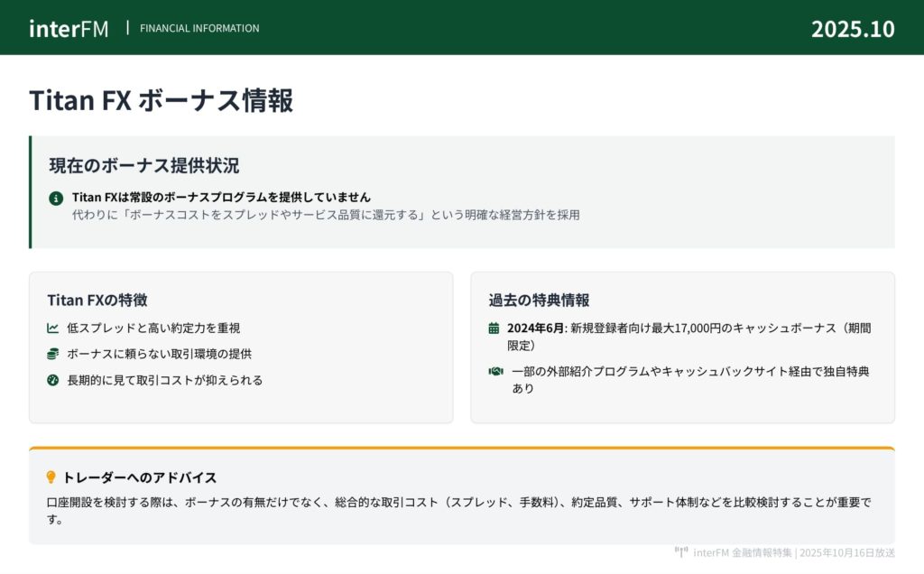The height and width of the screenshot is (574, 924).
Task: Select the 過去の特典情報 card heading
Action: (540, 301)
